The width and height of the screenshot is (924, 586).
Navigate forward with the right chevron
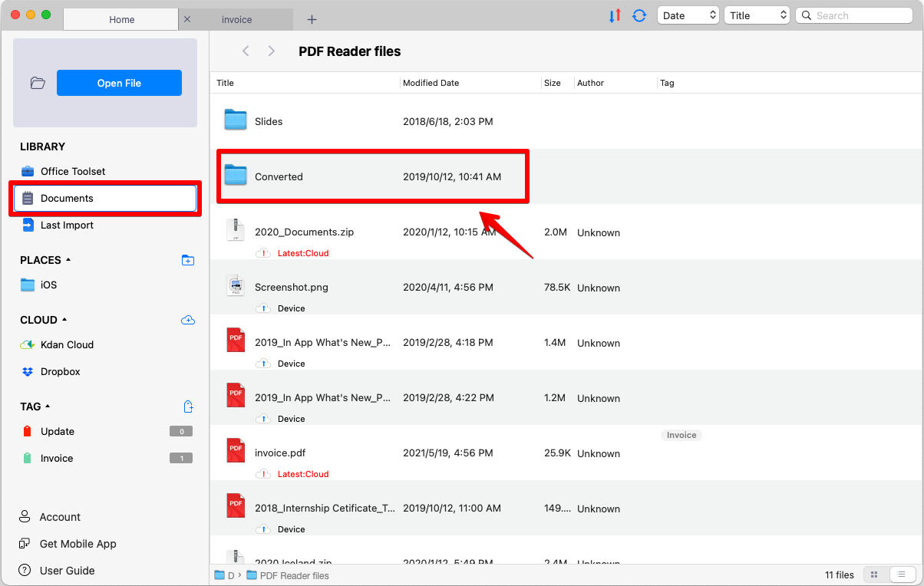272,51
